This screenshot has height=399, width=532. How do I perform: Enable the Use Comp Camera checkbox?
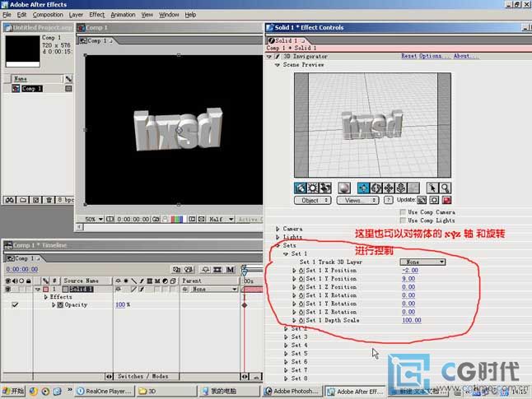[403, 212]
